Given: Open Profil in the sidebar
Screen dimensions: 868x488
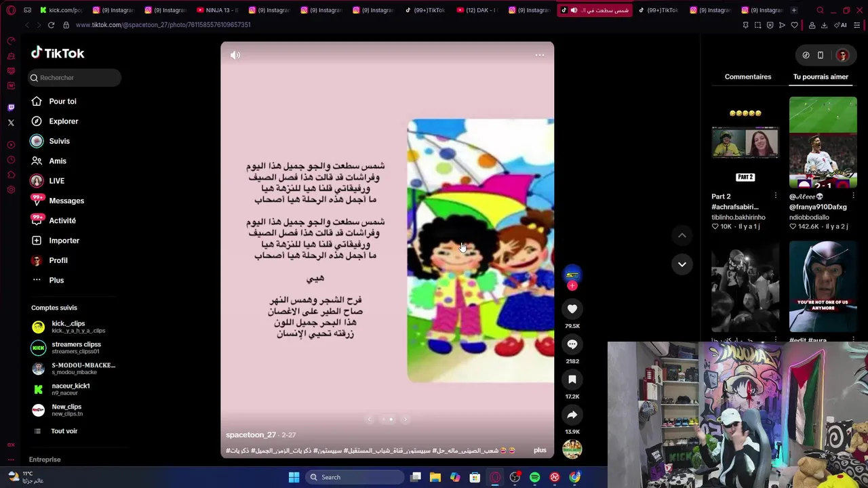Looking at the screenshot, I should click(x=58, y=260).
